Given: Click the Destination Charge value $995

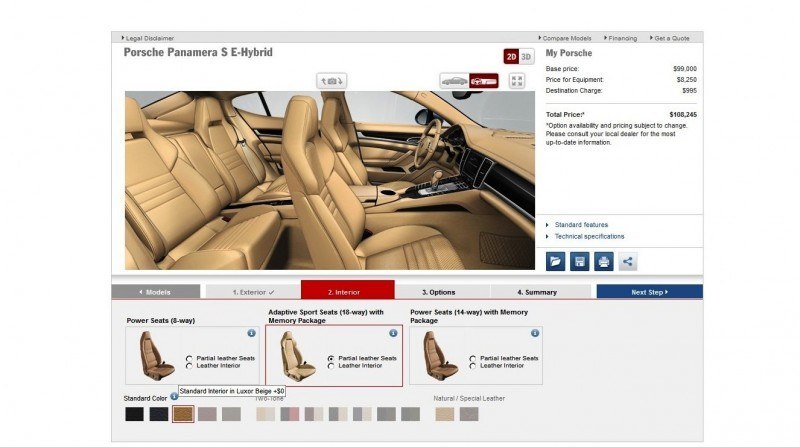Looking at the screenshot, I should pos(689,90).
